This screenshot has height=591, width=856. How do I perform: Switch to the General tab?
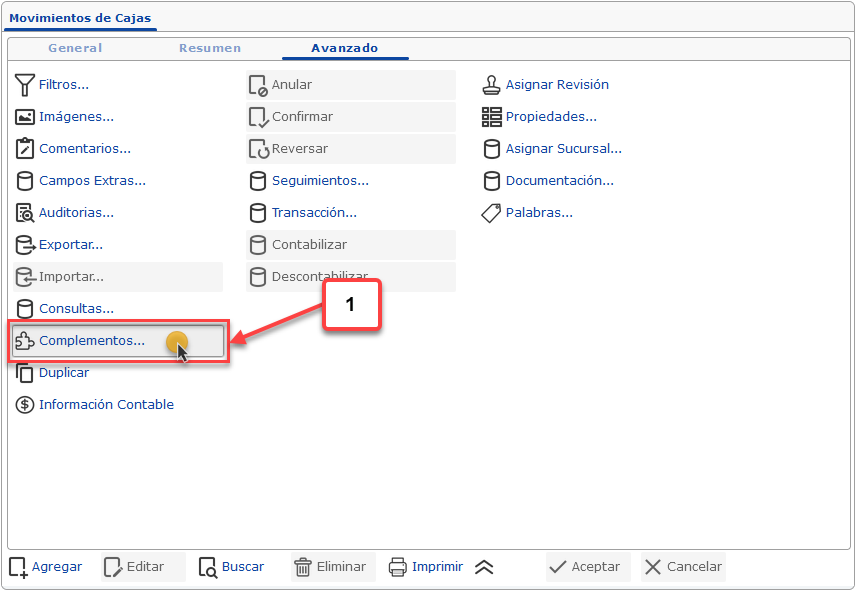click(x=75, y=48)
